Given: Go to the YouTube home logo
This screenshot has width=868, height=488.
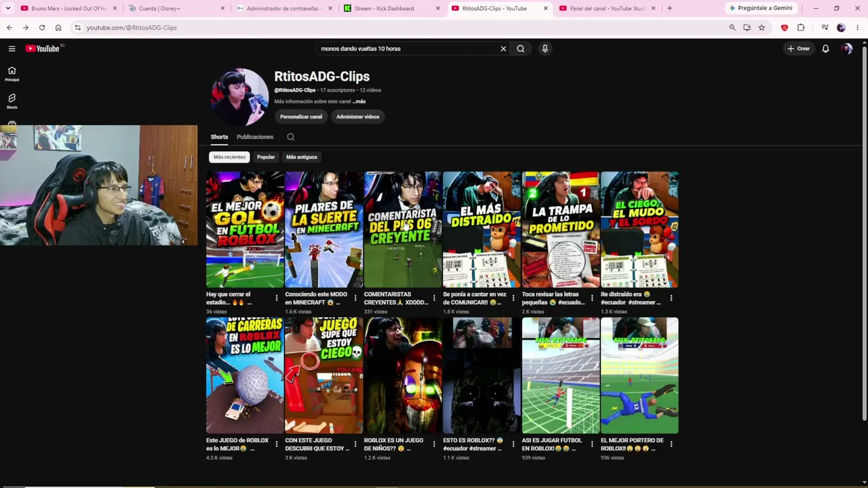Looking at the screenshot, I should (x=43, y=49).
